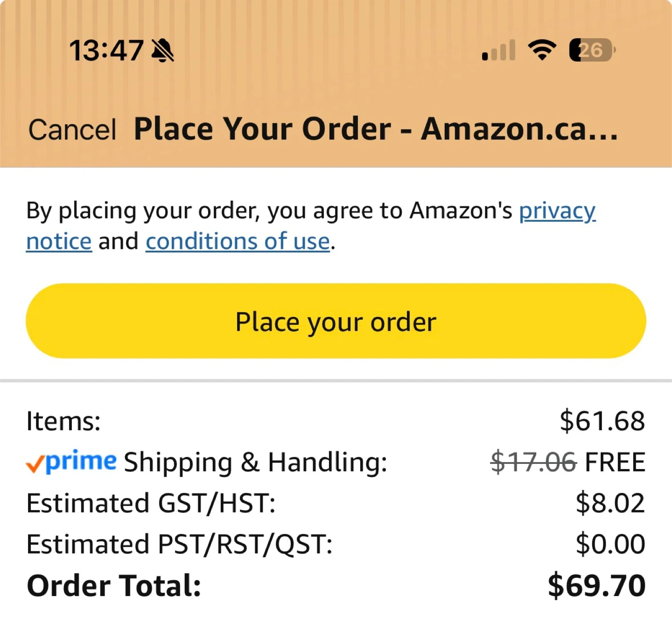Tap the Place Your Order page title

pos(376,129)
